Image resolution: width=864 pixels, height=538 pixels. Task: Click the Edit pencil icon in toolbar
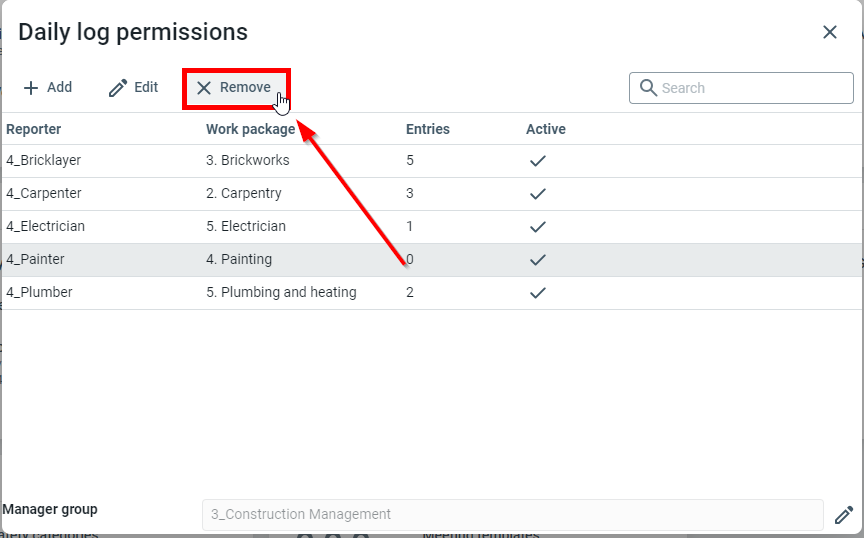click(118, 88)
